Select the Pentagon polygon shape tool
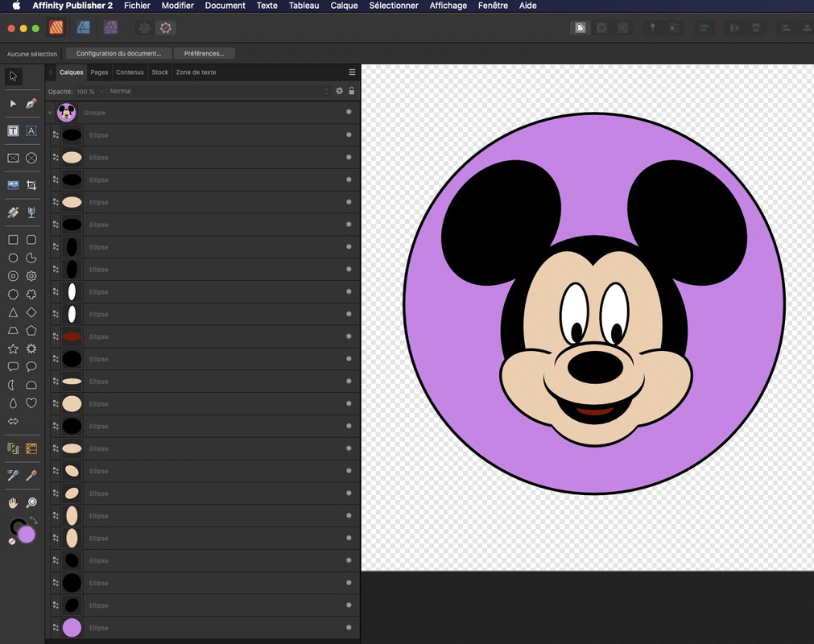 (31, 331)
